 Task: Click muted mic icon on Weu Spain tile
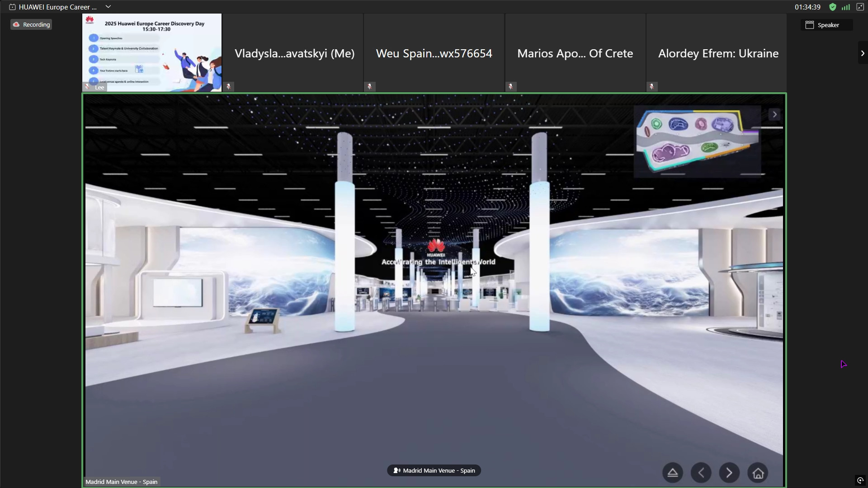pyautogui.click(x=370, y=86)
